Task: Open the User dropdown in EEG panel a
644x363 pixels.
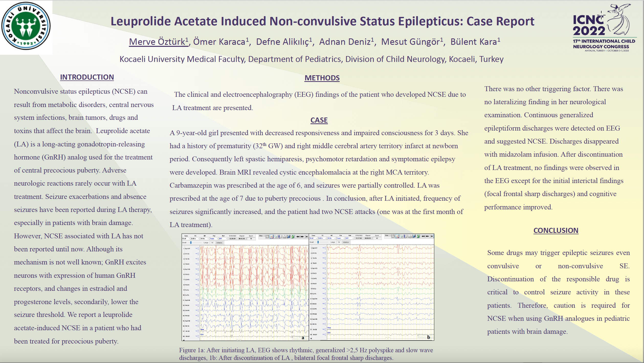Action: [x=262, y=236]
